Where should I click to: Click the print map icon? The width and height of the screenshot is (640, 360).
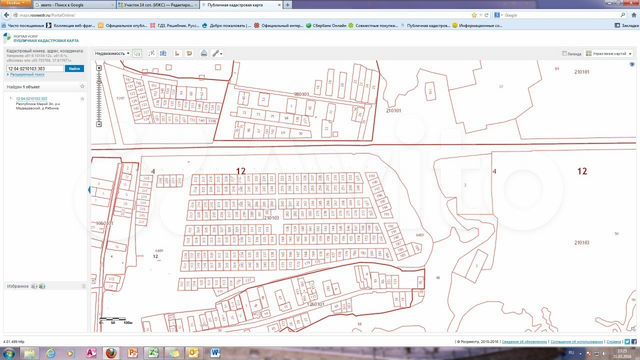pos(204,53)
